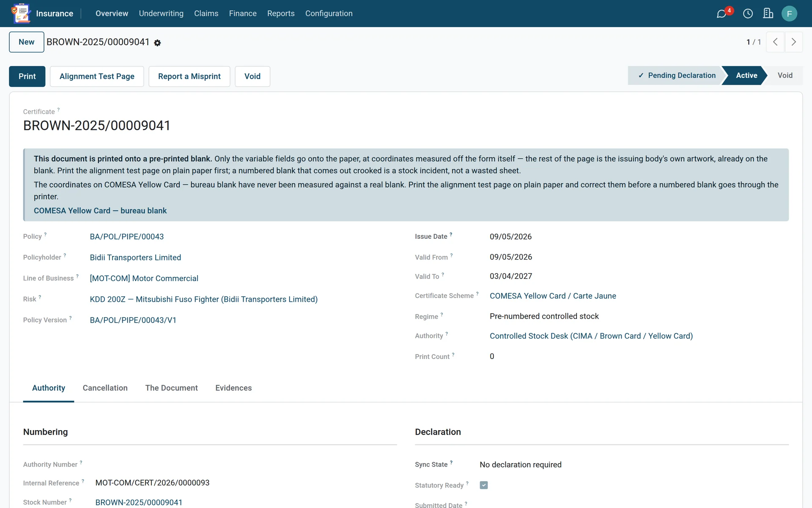Open the gear actions menu beside record name

(157, 43)
